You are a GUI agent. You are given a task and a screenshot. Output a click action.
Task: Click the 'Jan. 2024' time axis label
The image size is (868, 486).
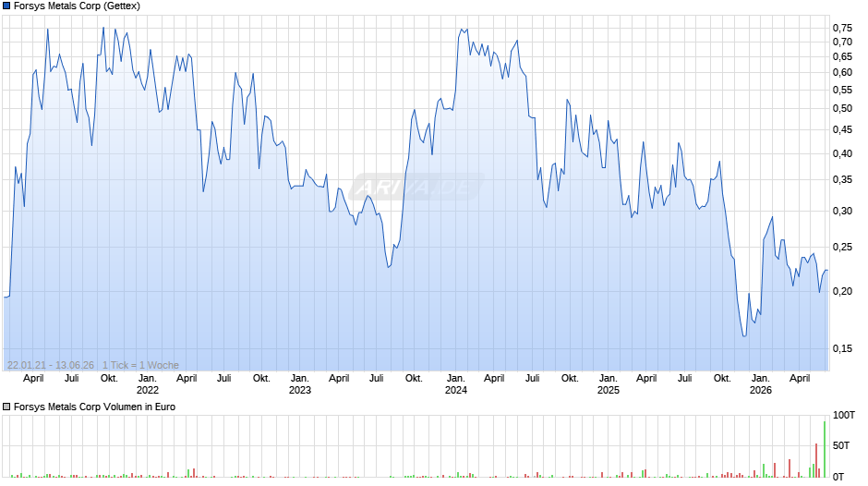455,384
